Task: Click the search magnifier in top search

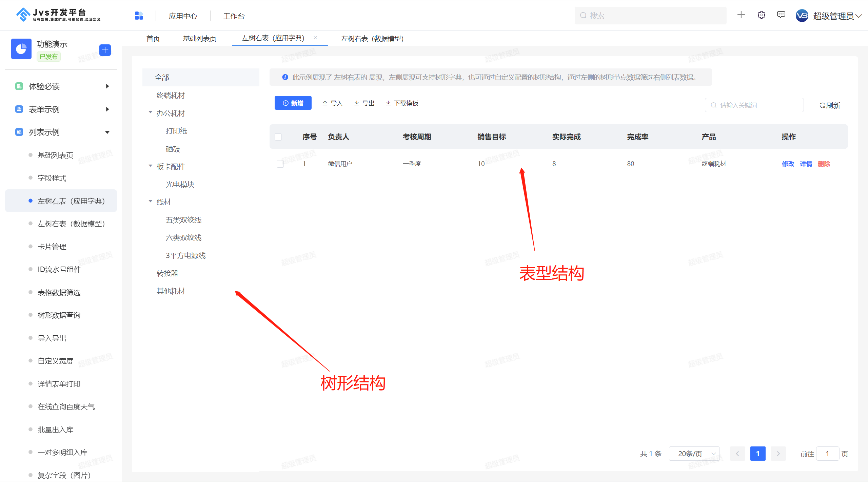Action: 583,16
